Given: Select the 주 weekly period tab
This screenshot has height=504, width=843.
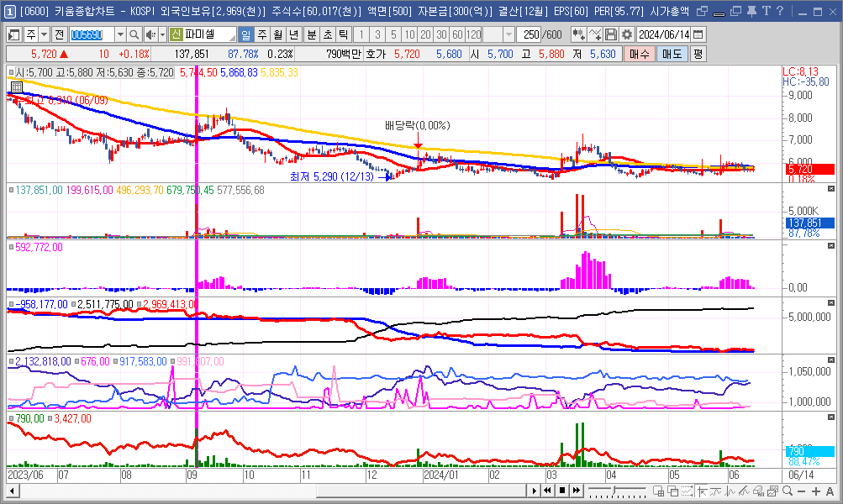Looking at the screenshot, I should (262, 34).
